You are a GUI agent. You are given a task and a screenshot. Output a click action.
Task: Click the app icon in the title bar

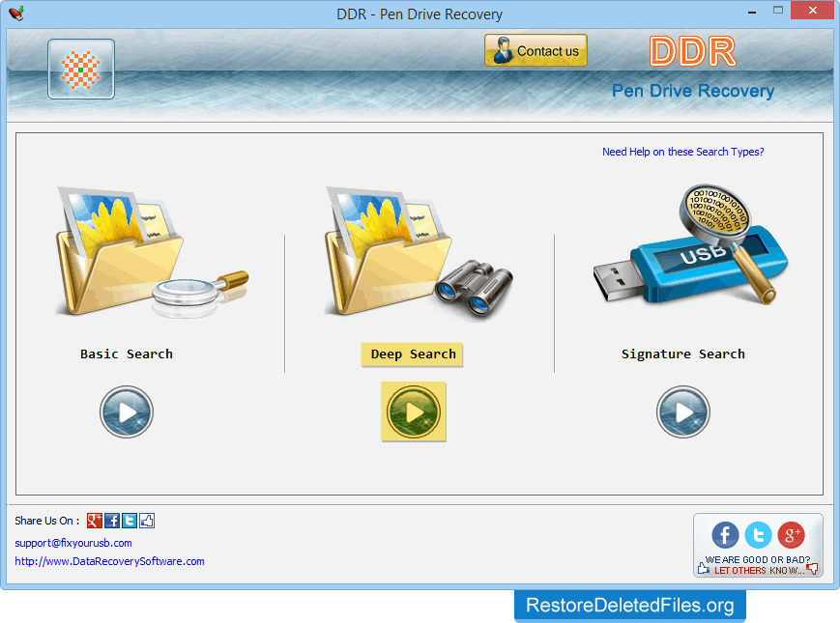click(16, 14)
